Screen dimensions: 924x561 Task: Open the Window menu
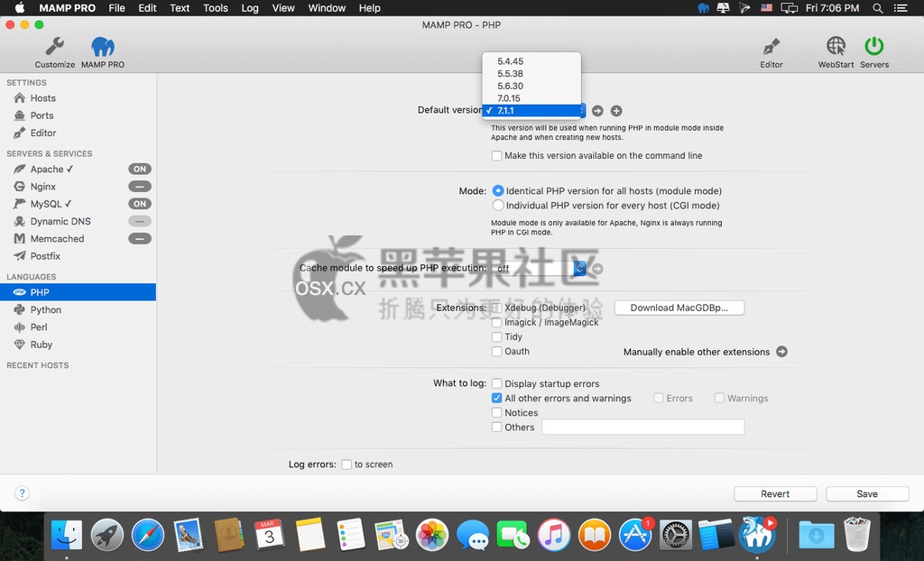coord(327,7)
